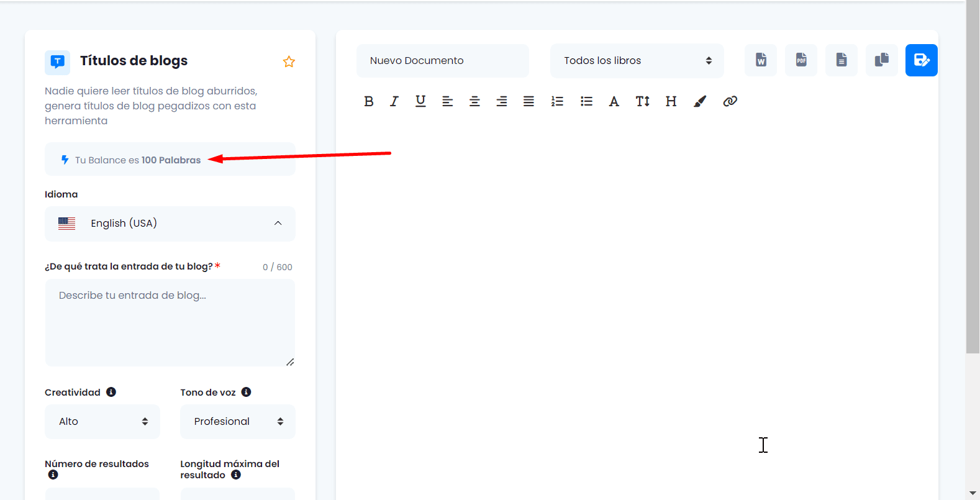Click the blog description text area
The image size is (980, 500).
point(170,322)
